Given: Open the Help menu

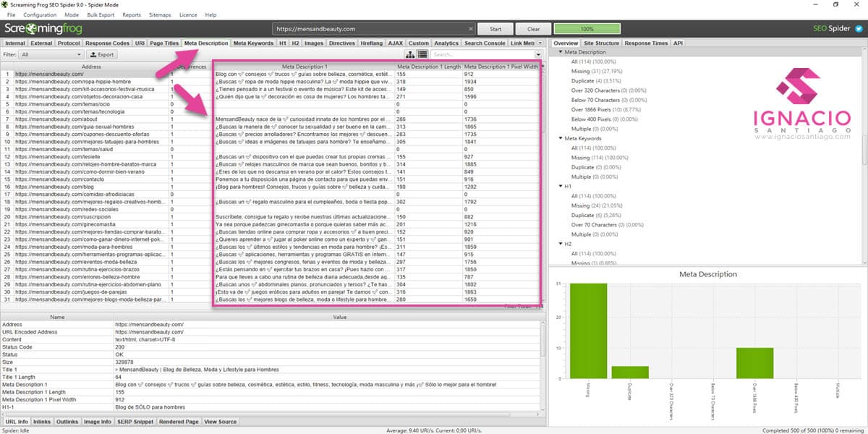Looking at the screenshot, I should click(x=210, y=14).
